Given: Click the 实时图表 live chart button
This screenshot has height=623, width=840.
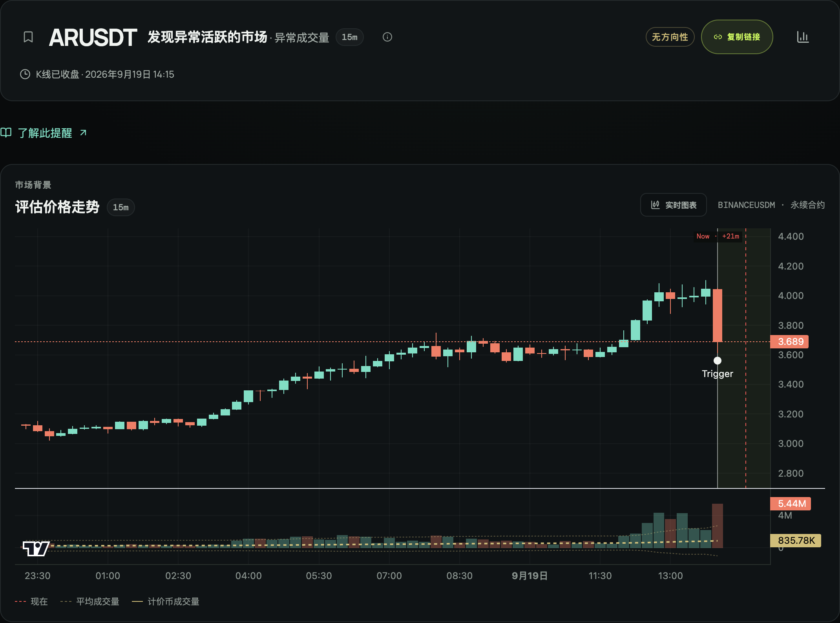Looking at the screenshot, I should [x=674, y=205].
